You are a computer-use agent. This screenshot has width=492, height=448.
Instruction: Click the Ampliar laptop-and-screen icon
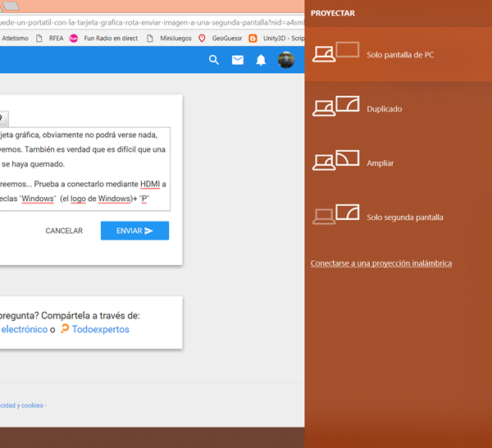pos(335,161)
